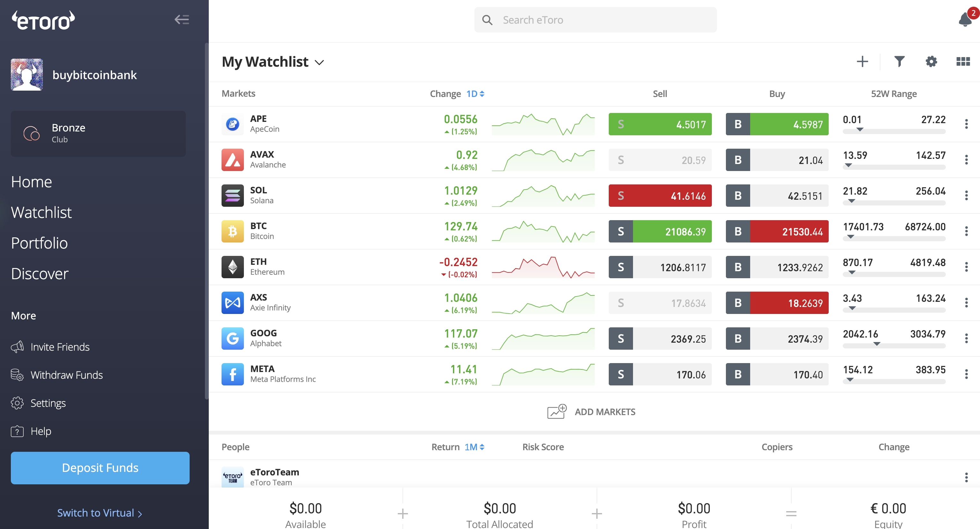Click Sell BTC at 21086.39
Screen dimensions: 980x529
(660, 231)
